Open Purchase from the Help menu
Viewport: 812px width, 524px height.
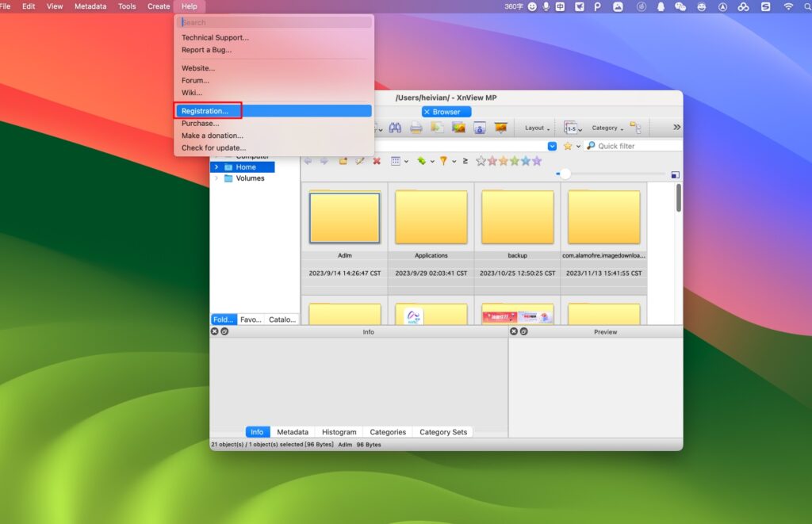point(201,123)
